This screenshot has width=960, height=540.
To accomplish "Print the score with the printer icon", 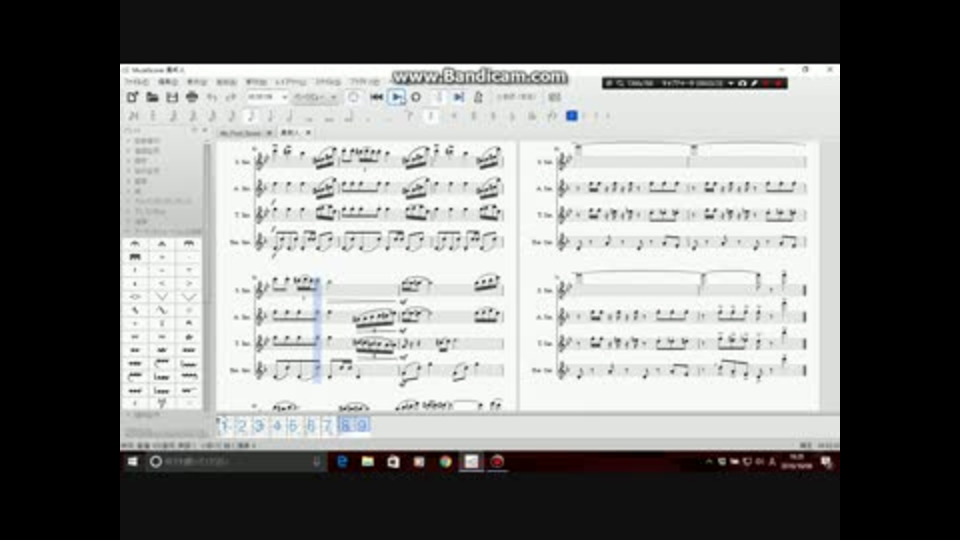I will 192,97.
